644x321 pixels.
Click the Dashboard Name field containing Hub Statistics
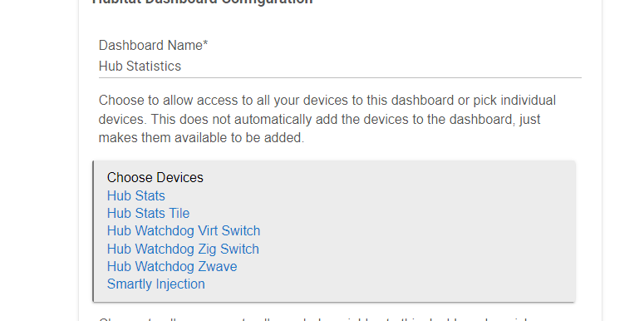340,67
